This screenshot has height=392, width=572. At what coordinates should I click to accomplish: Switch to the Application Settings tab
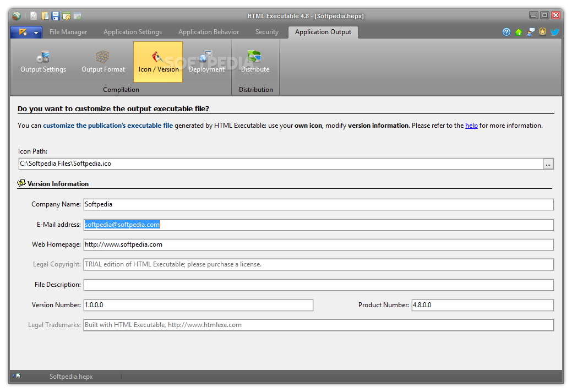tap(133, 32)
